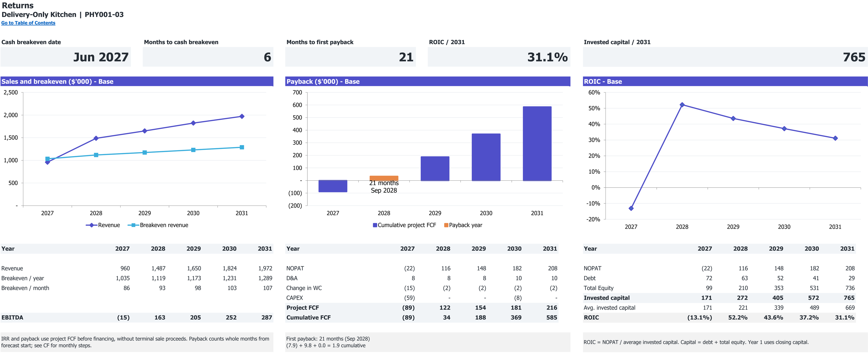Click the Breakeven revenue legend marker
This screenshot has width=868, height=362.
pyautogui.click(x=133, y=225)
